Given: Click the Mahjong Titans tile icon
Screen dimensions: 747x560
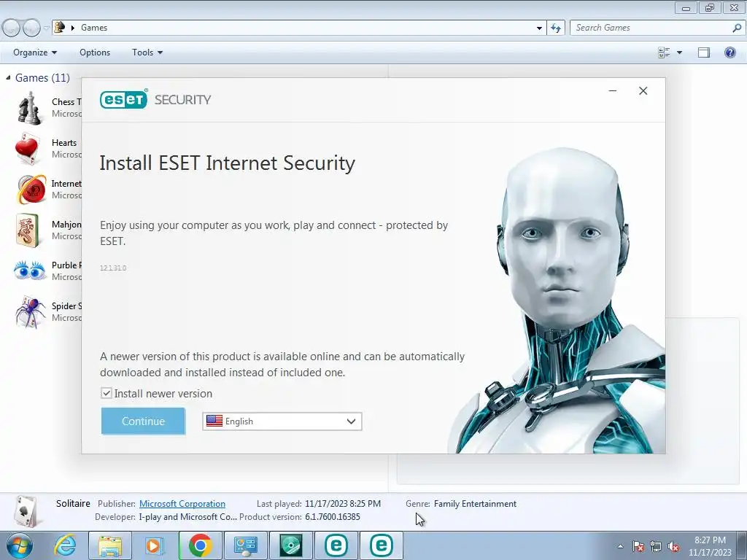Looking at the screenshot, I should click(x=28, y=230).
